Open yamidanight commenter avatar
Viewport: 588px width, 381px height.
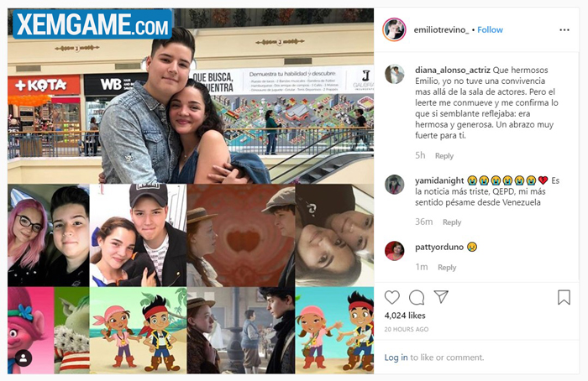[395, 185]
